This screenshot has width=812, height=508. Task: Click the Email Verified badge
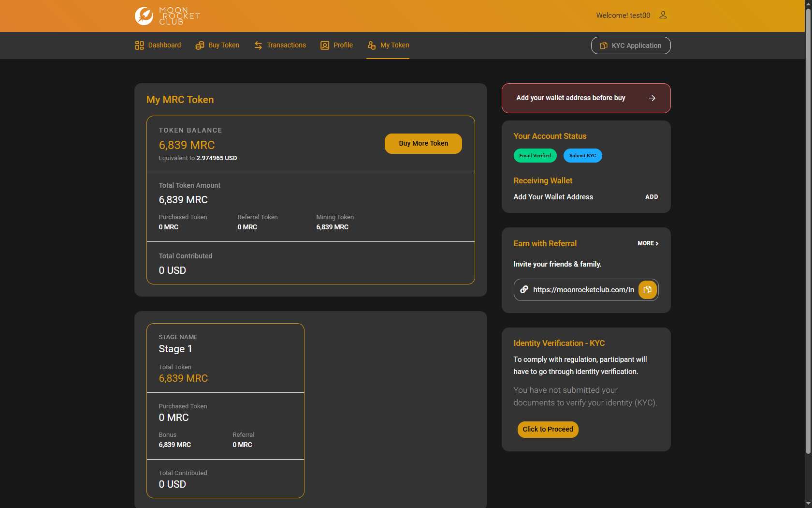535,156
